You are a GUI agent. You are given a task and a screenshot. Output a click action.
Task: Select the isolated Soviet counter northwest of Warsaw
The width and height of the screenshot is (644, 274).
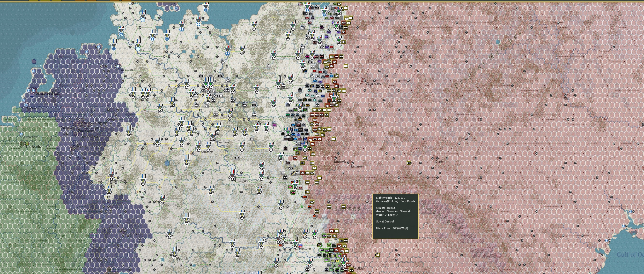[x=346, y=66]
